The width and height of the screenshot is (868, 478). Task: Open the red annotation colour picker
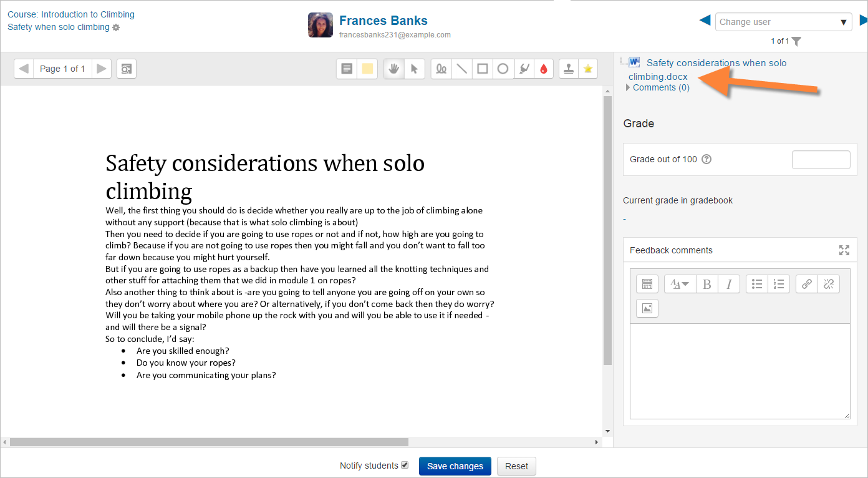pos(544,69)
